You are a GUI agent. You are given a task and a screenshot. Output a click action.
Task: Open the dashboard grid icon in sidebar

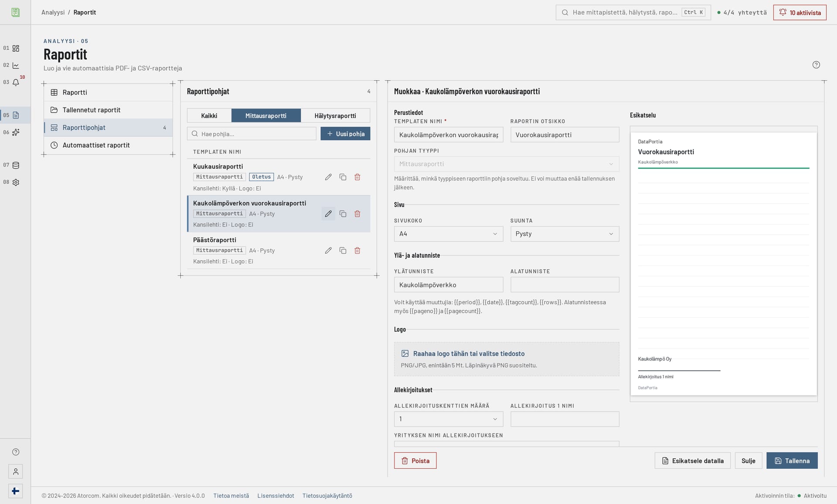pyautogui.click(x=16, y=48)
